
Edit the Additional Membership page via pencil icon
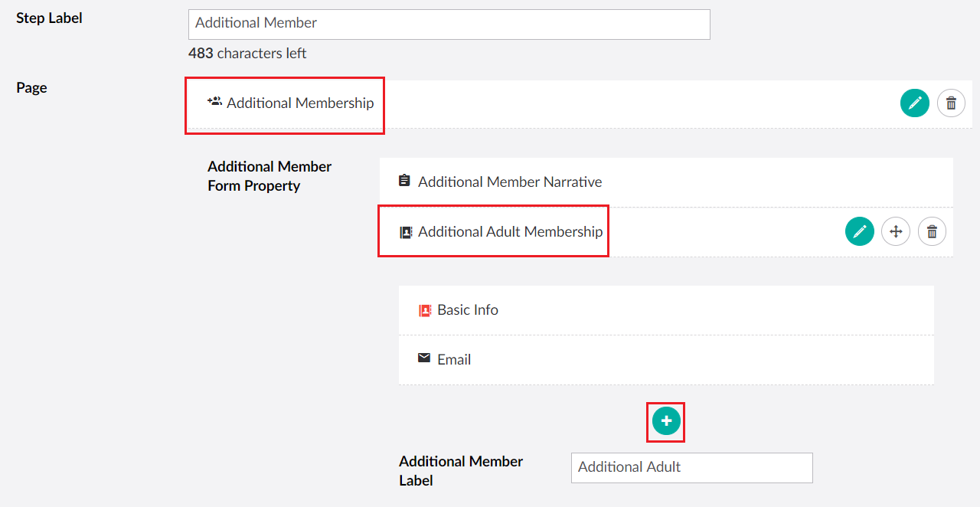coord(915,103)
